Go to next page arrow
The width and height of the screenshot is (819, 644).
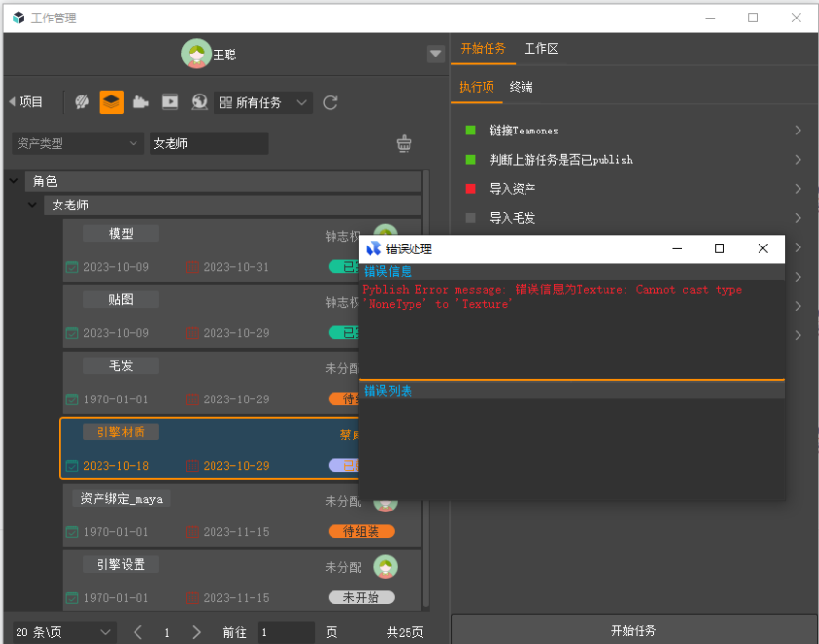click(196, 632)
